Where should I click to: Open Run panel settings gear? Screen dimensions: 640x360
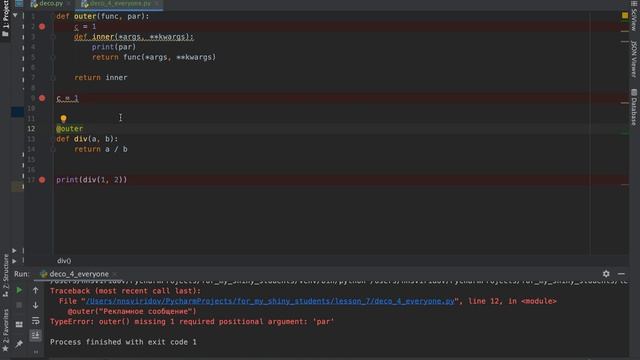click(x=606, y=274)
